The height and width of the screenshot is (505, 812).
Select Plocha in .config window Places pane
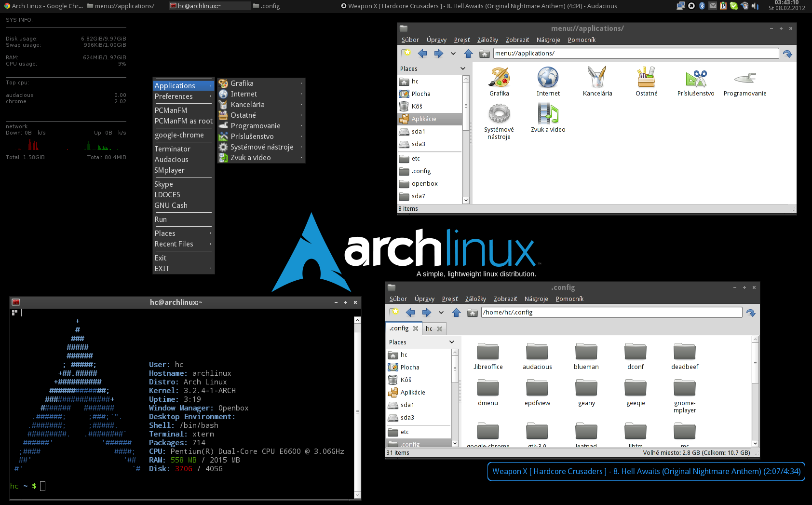pos(419,368)
